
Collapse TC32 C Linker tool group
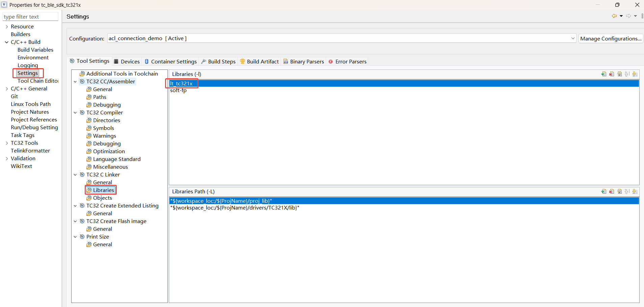coord(75,175)
